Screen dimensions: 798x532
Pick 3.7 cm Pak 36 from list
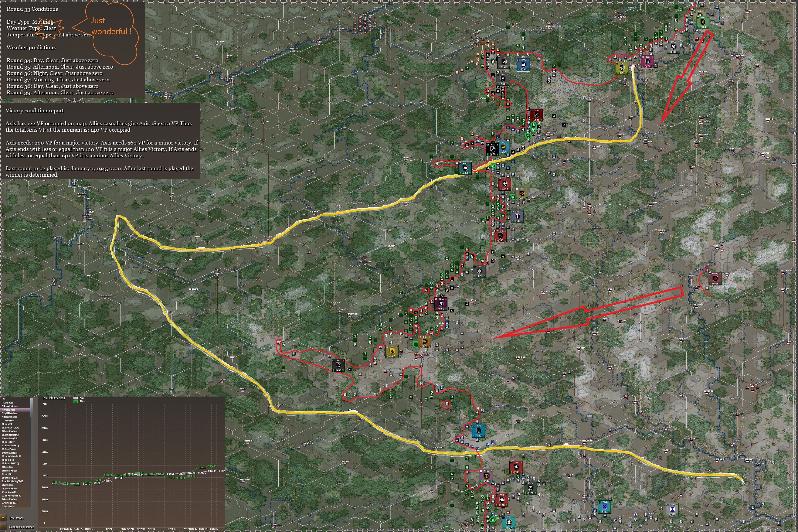[x=15, y=506]
